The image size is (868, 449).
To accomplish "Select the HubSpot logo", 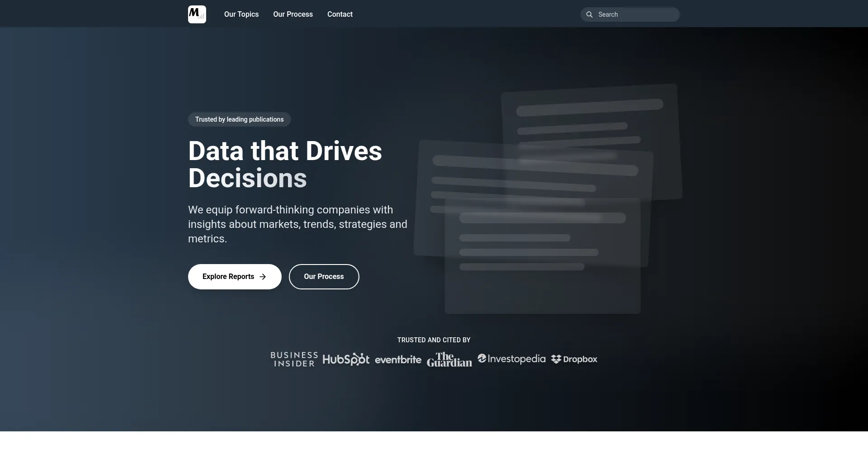I will (346, 359).
